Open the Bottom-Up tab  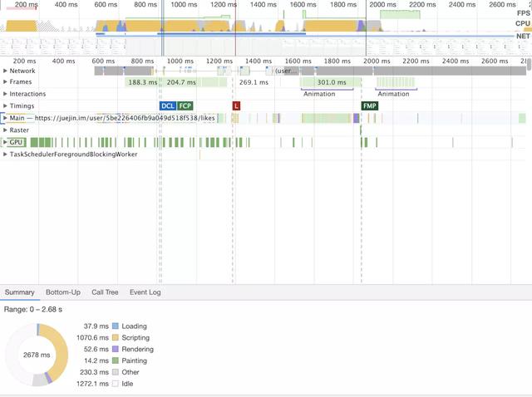[63, 292]
